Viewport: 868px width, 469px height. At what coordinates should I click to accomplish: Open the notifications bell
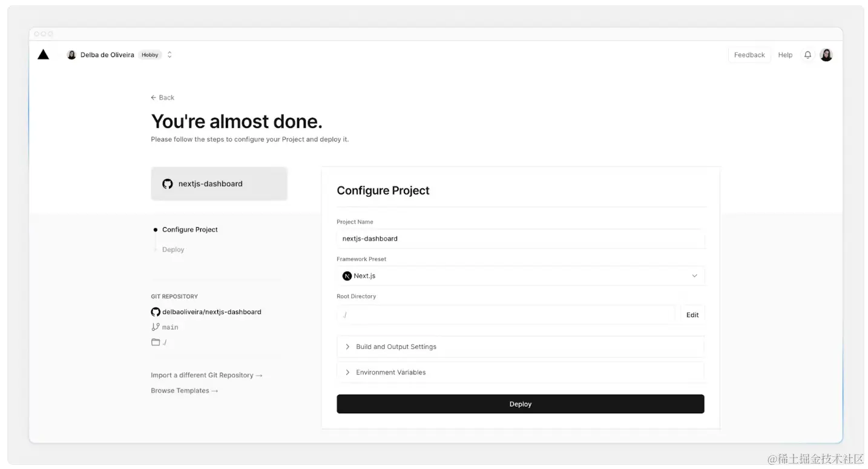807,55
